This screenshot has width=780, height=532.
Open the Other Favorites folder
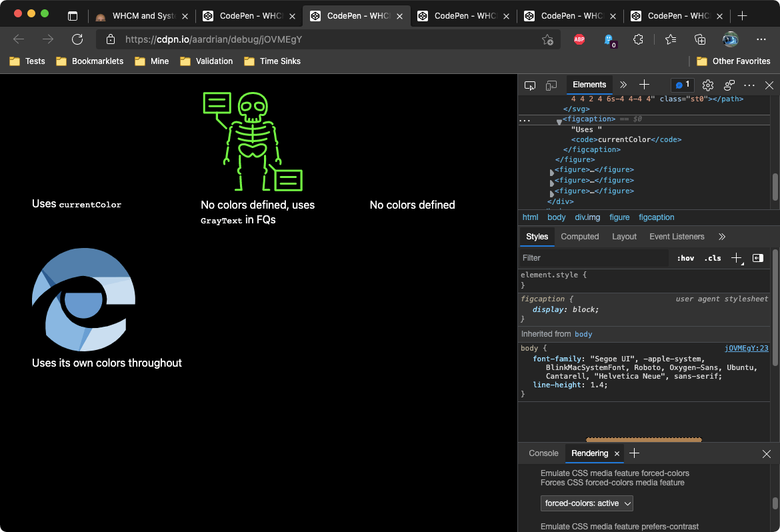click(x=733, y=61)
